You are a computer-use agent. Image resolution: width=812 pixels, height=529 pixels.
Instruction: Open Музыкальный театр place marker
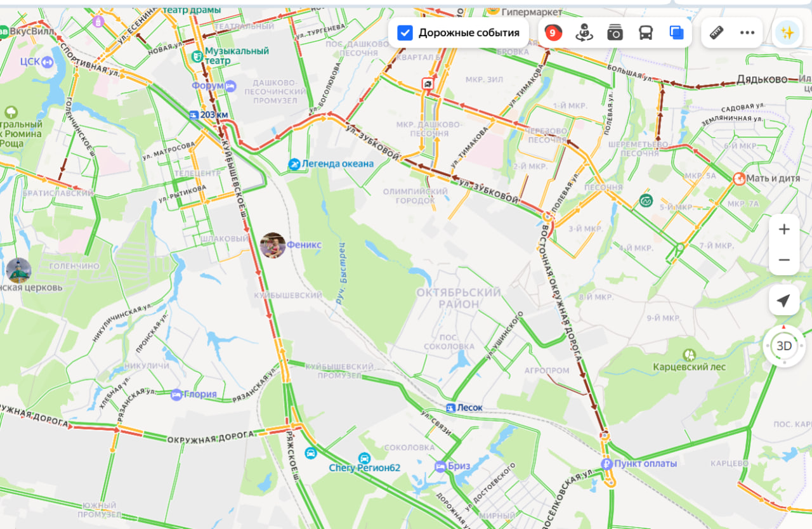click(197, 56)
